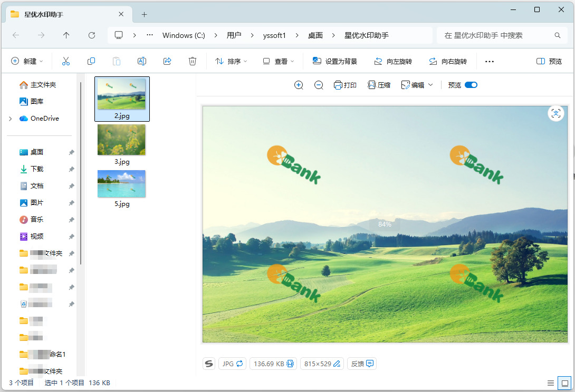Viewport: 575px width, 392px height.
Task: Navigate to 用户 in breadcrumb
Action: [x=234, y=35]
